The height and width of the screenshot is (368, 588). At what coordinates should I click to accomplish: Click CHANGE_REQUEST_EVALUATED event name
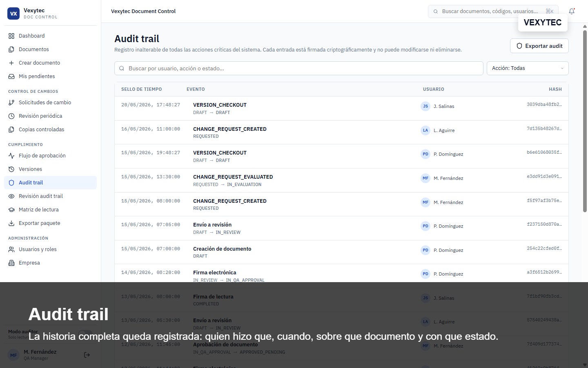point(233,177)
